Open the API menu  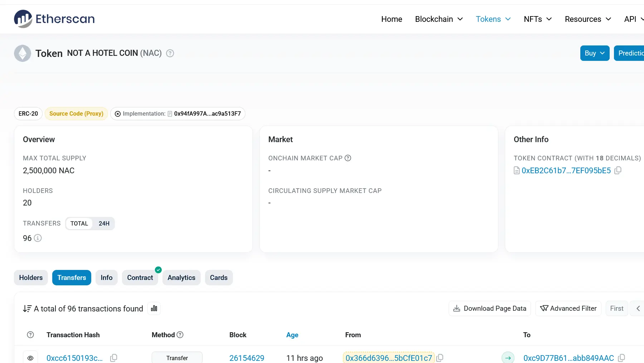[x=634, y=19]
